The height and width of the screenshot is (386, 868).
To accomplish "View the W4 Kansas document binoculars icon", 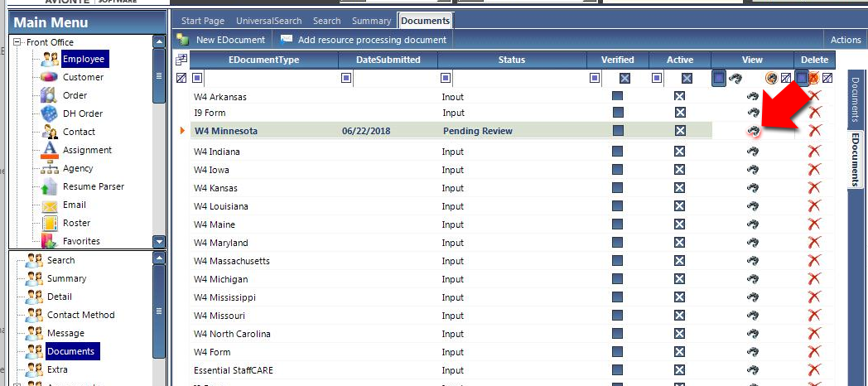I will click(752, 188).
